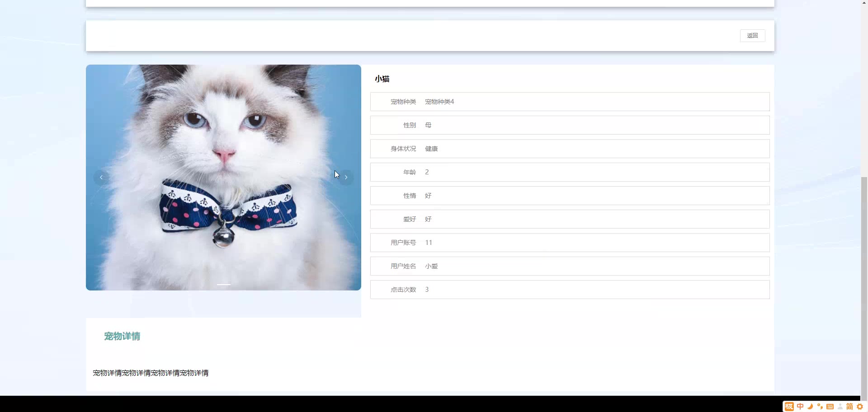
Task: Select the 身体状况 value 健康
Action: coord(431,149)
